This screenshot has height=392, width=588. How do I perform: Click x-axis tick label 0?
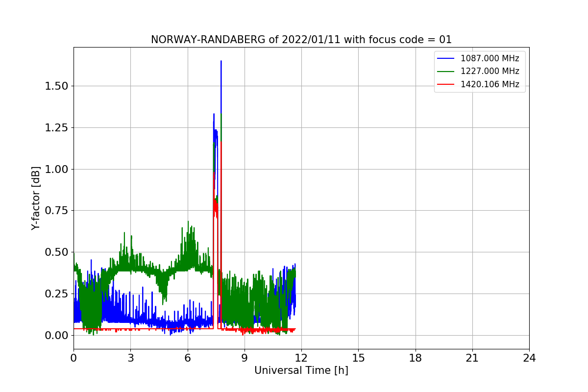coord(73,358)
